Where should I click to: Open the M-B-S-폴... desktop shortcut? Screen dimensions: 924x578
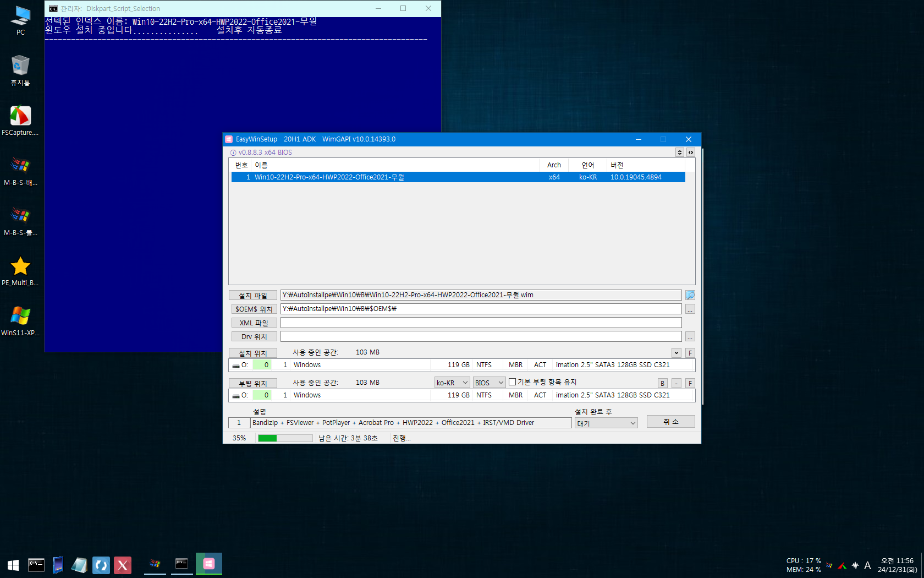20,221
